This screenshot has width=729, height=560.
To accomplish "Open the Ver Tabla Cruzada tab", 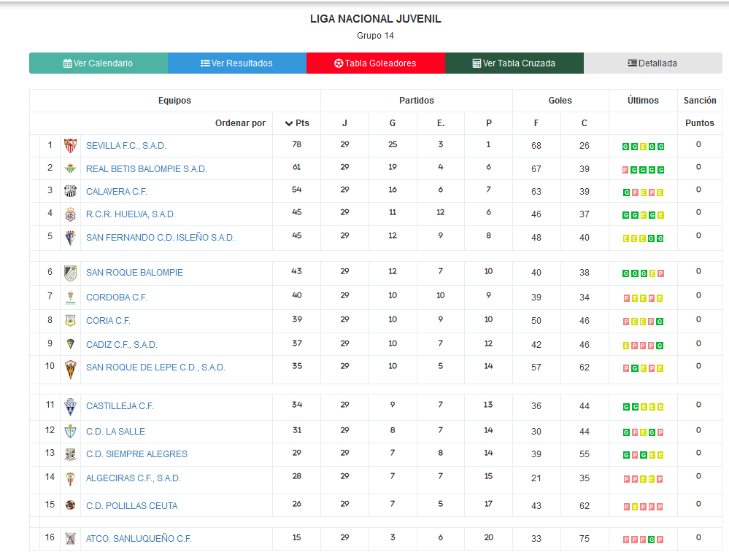I will 514,63.
